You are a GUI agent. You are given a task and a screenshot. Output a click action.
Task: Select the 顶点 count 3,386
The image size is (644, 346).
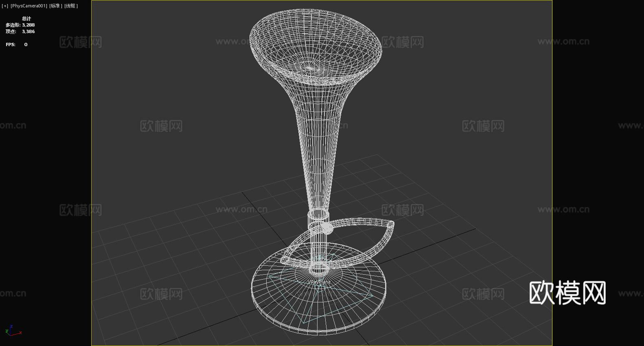click(x=28, y=32)
